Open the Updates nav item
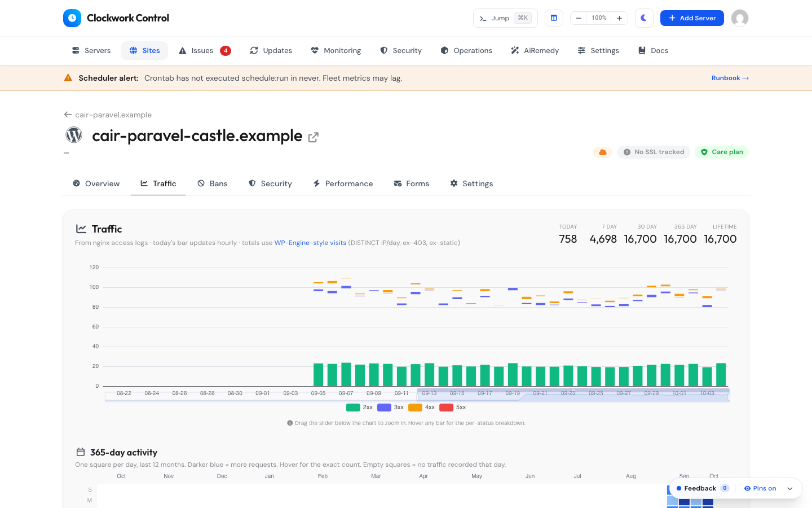 [x=271, y=51]
